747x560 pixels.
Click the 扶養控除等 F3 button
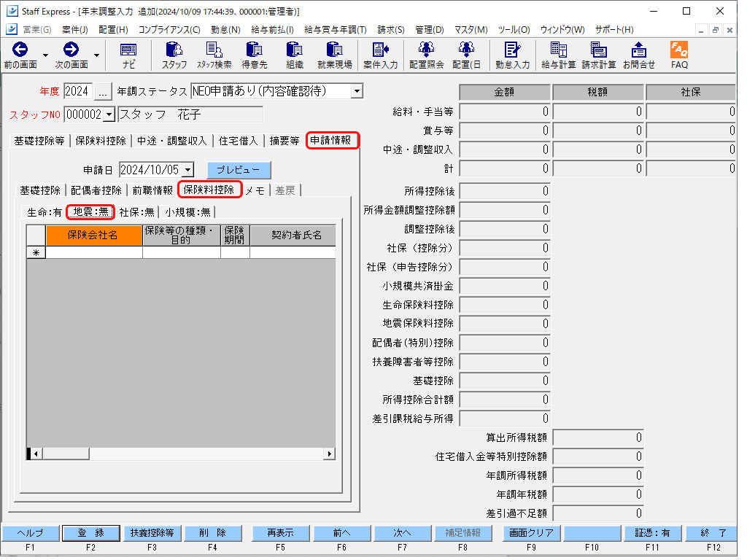[x=152, y=533]
